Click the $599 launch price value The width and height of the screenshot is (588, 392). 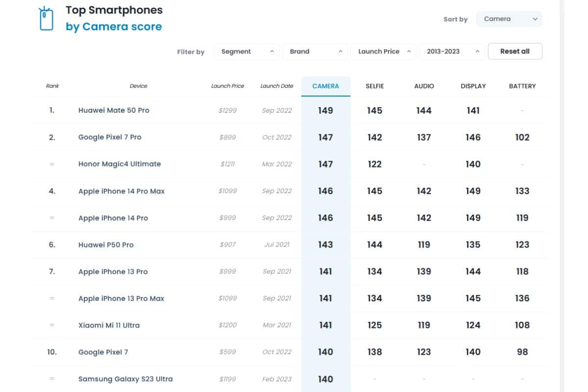tap(228, 352)
